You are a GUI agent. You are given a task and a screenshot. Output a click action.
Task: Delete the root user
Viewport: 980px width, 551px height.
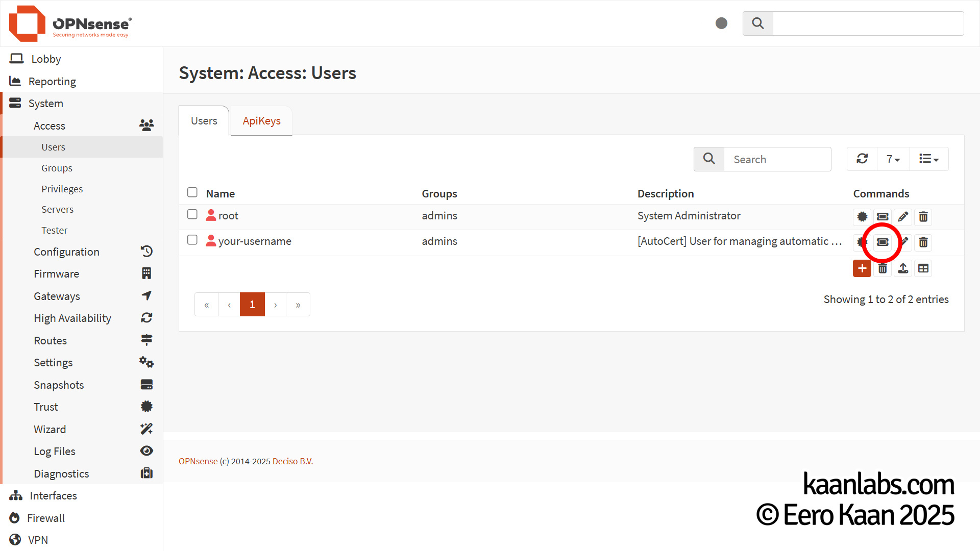[923, 217]
